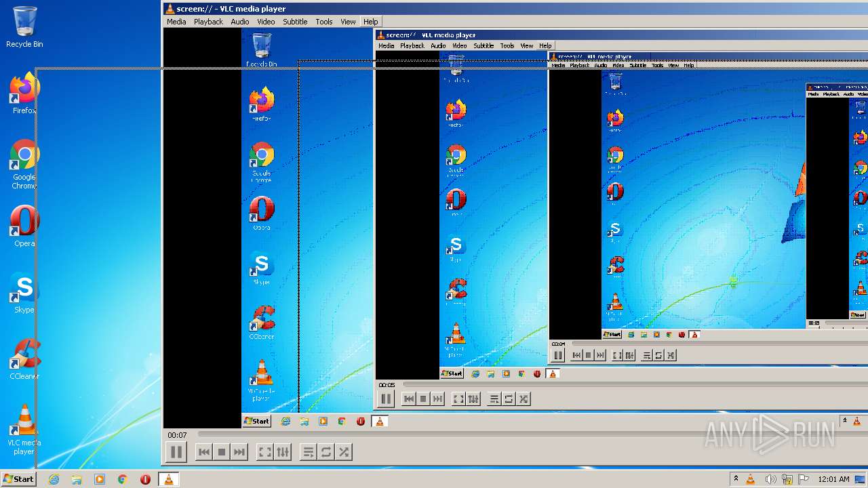The width and height of the screenshot is (868, 488).
Task: Click the elapsed time 00:07 label
Action: click(x=177, y=435)
